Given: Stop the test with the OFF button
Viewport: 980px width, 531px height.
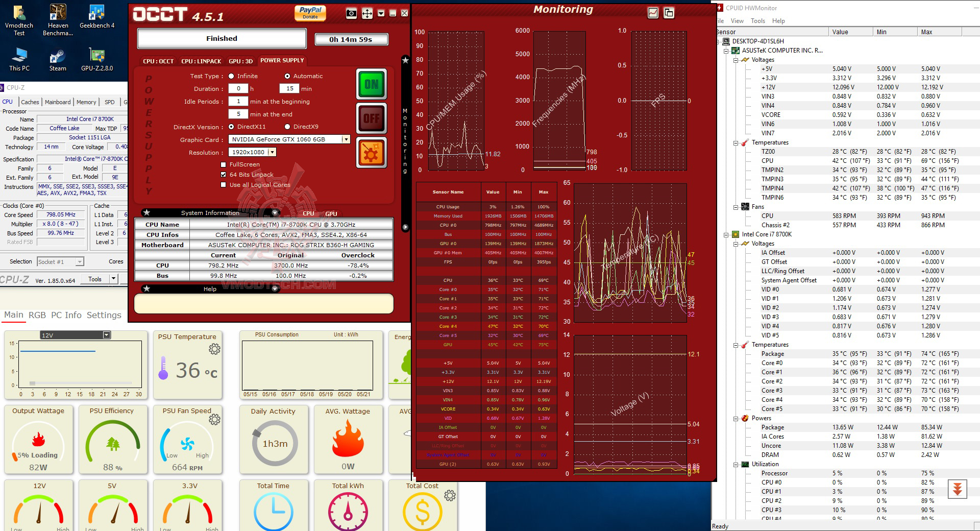Looking at the screenshot, I should coord(372,118).
